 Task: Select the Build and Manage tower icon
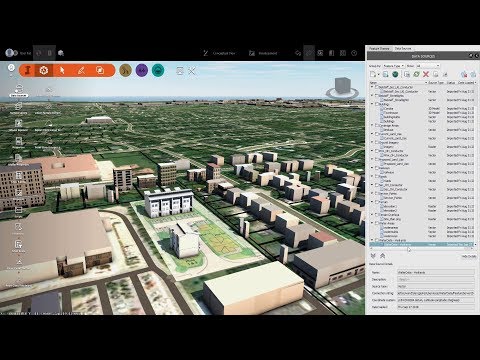click(29, 71)
